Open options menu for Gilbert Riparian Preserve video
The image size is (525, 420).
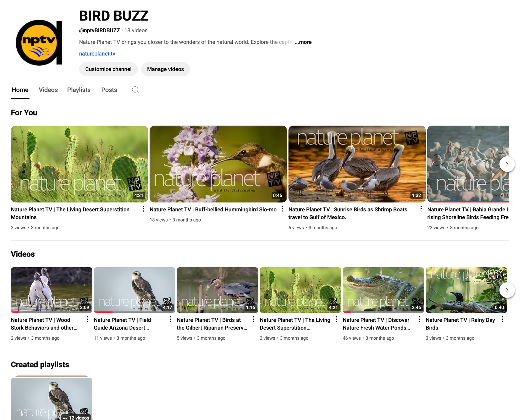[253, 319]
